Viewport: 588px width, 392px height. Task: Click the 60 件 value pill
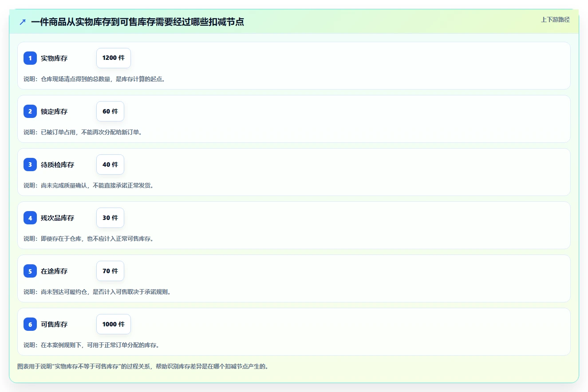pyautogui.click(x=110, y=111)
